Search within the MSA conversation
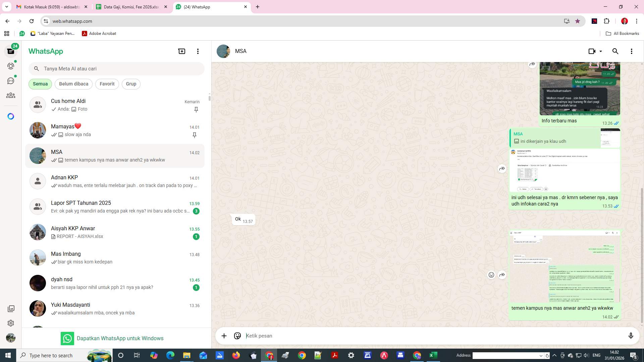 click(615, 51)
